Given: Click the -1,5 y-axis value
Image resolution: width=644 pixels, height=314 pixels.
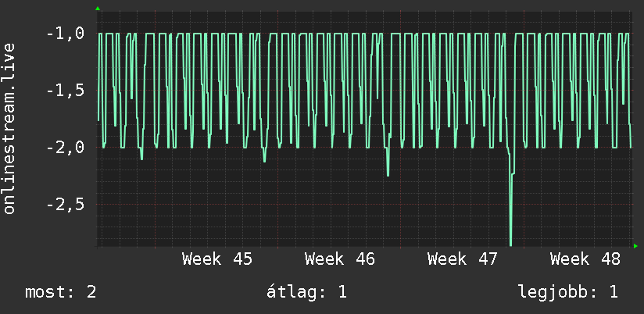Looking at the screenshot, I should point(66,91).
